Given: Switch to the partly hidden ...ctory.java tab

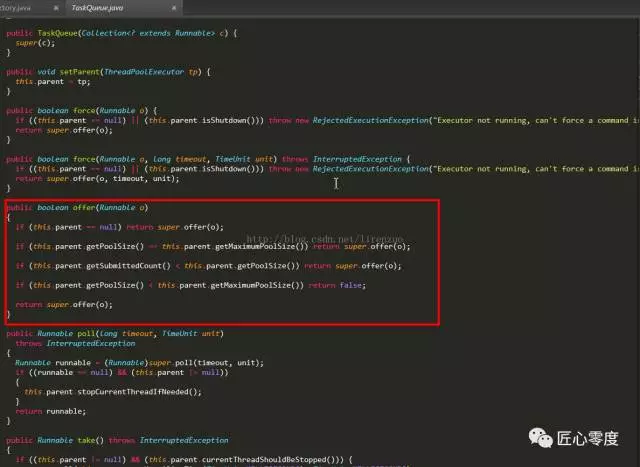Looking at the screenshot, I should 16,8.
